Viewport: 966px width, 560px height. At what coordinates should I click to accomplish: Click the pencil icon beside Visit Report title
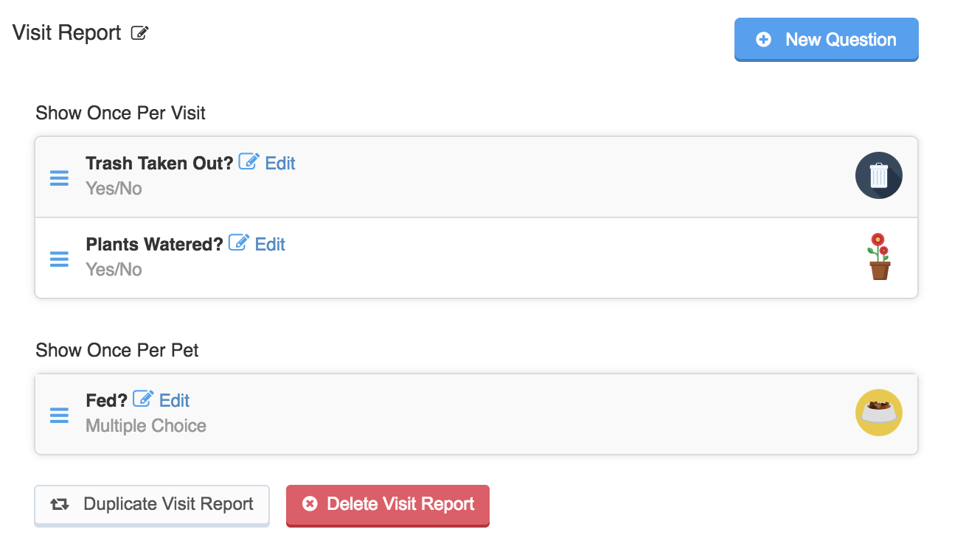tap(140, 33)
